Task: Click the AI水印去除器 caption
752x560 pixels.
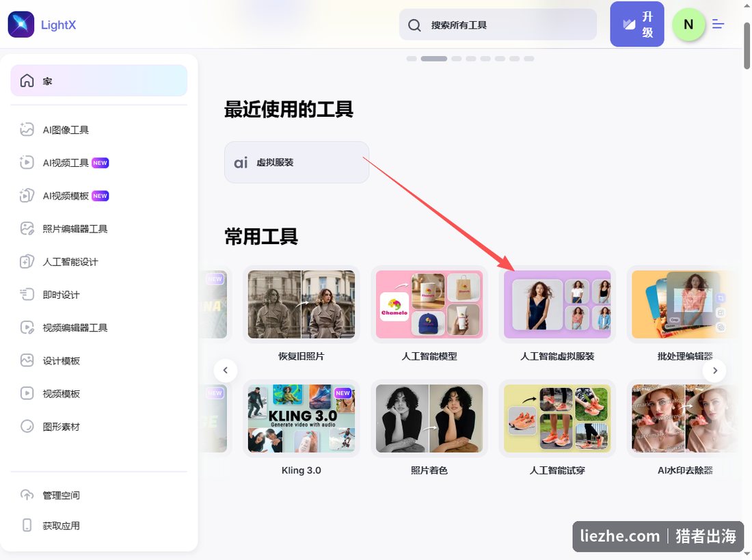Action: click(685, 470)
